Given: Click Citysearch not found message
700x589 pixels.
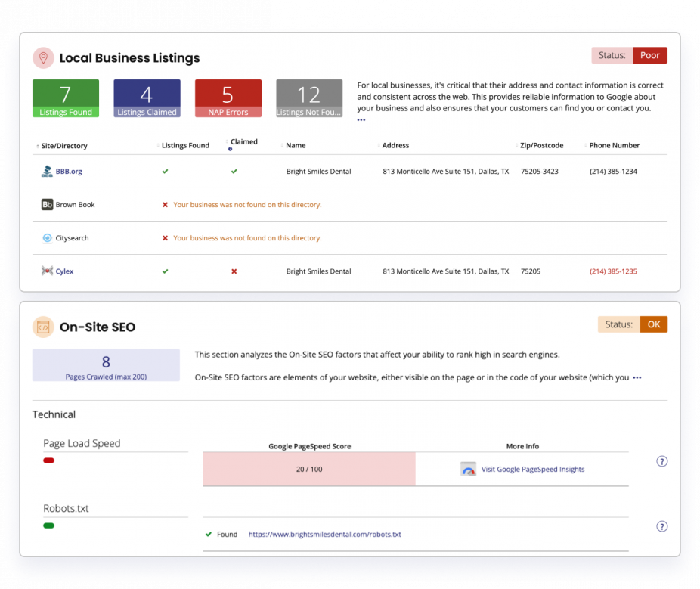Looking at the screenshot, I should coord(247,238).
